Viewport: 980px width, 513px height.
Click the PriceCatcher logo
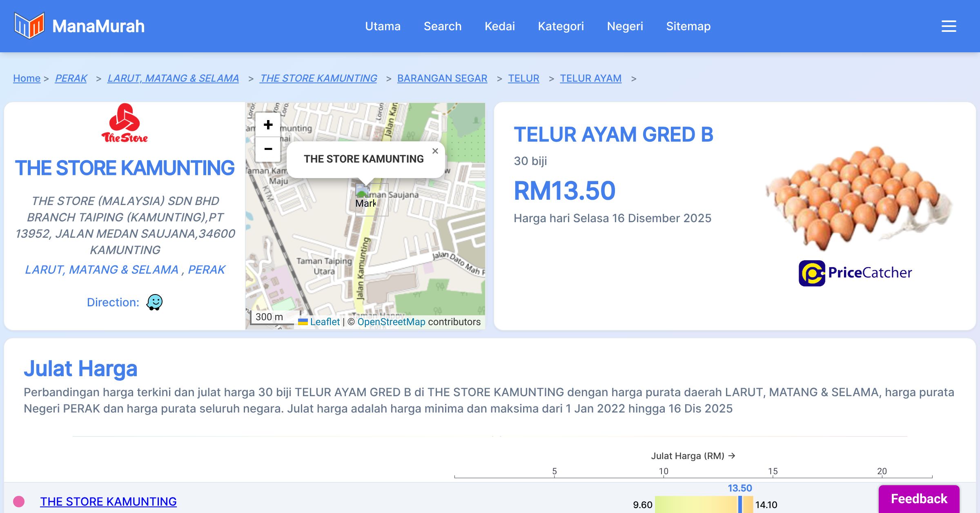pos(855,273)
